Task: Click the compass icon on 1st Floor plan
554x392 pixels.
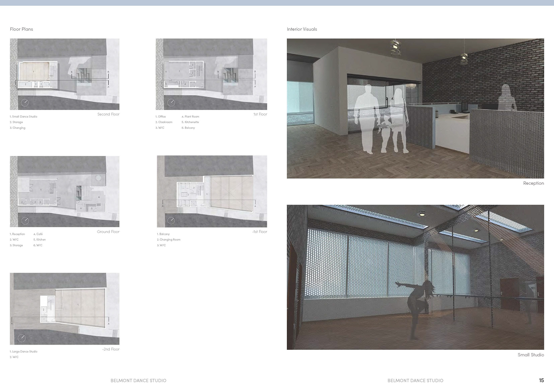Action: (x=171, y=102)
